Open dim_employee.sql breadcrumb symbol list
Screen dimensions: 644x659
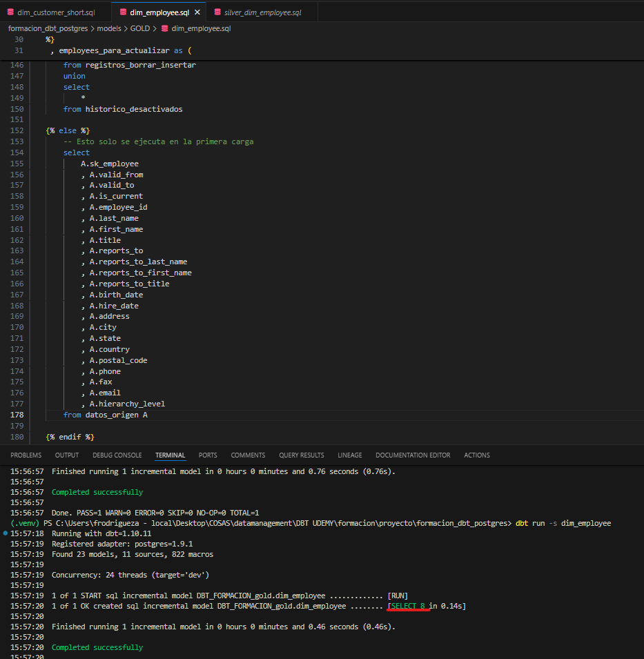click(201, 28)
